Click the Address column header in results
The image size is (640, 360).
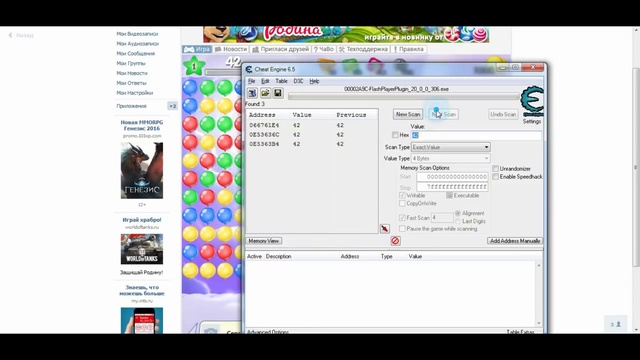point(262,115)
